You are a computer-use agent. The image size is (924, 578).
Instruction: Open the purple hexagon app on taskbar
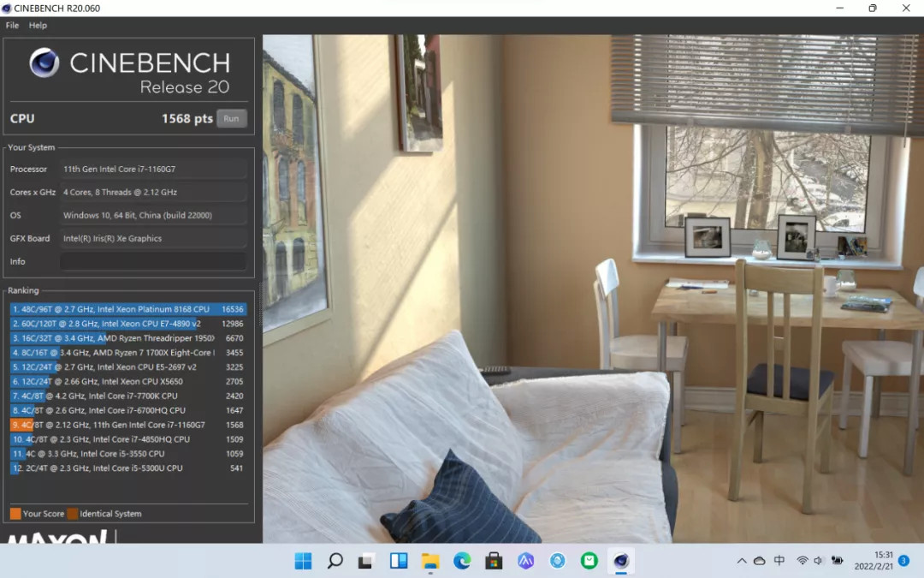coord(525,561)
